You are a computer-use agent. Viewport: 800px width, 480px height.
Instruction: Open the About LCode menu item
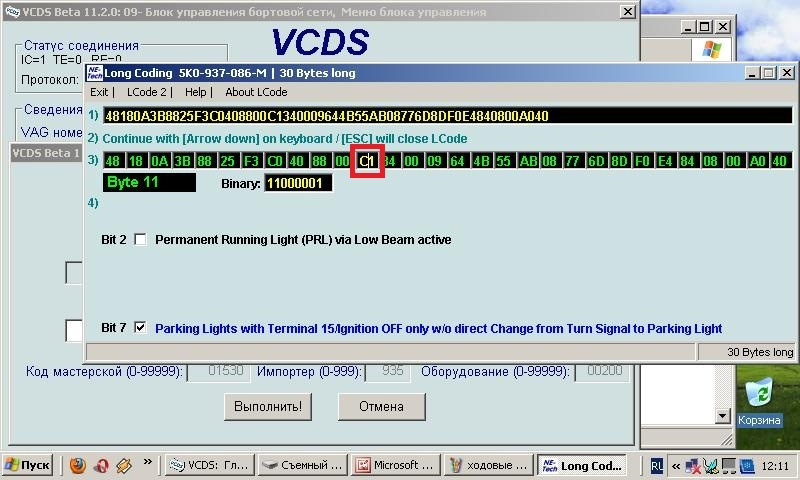[x=256, y=92]
